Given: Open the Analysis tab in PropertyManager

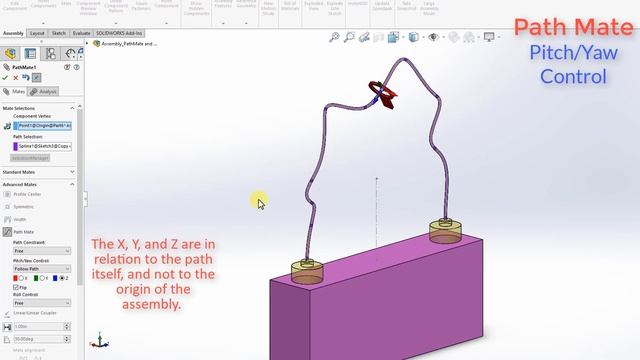Looking at the screenshot, I should tap(43, 91).
